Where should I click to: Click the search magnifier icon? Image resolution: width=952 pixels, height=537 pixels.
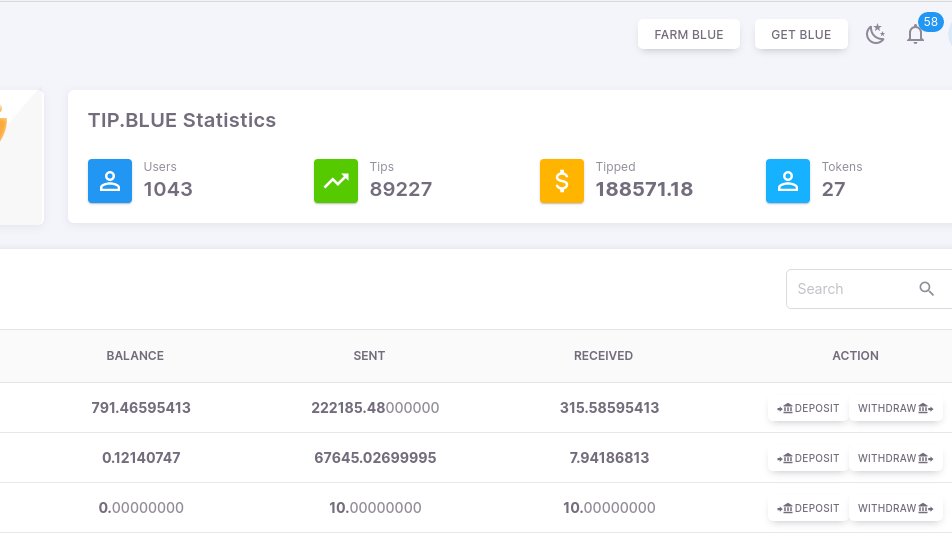point(926,289)
